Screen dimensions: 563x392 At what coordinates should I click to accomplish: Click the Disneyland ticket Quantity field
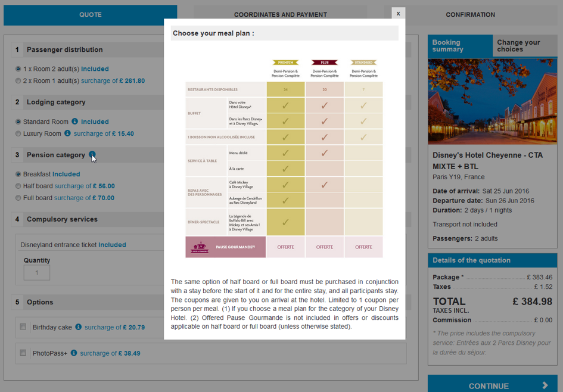[37, 273]
